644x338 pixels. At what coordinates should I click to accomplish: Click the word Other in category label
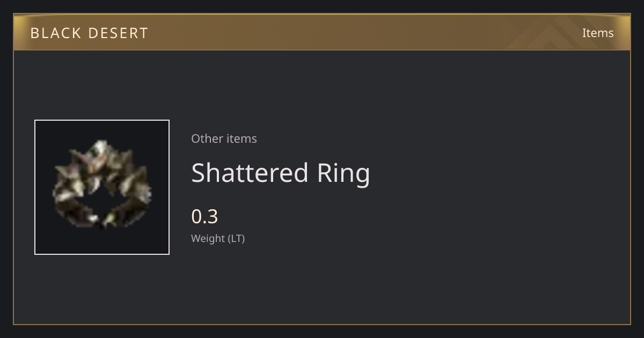click(207, 138)
